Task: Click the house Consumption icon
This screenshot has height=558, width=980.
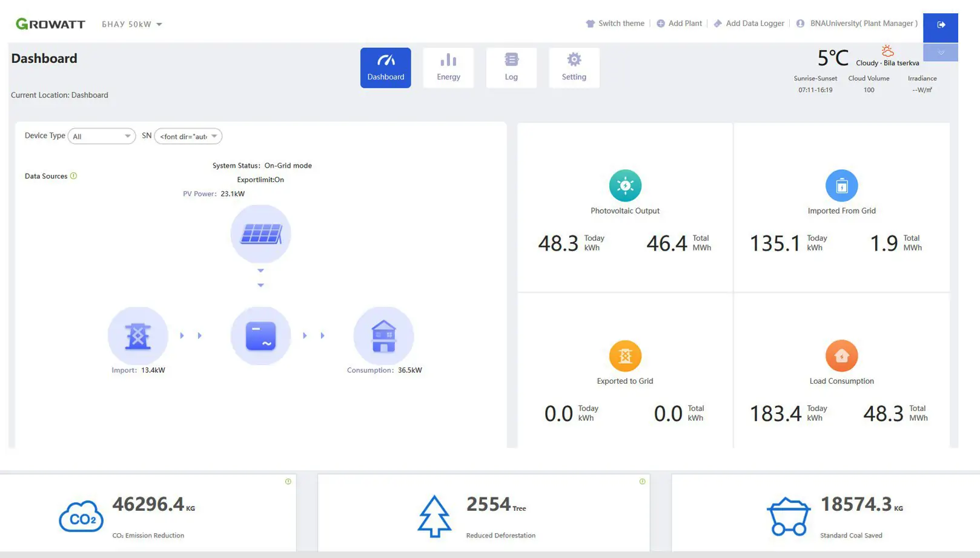Action: point(383,336)
